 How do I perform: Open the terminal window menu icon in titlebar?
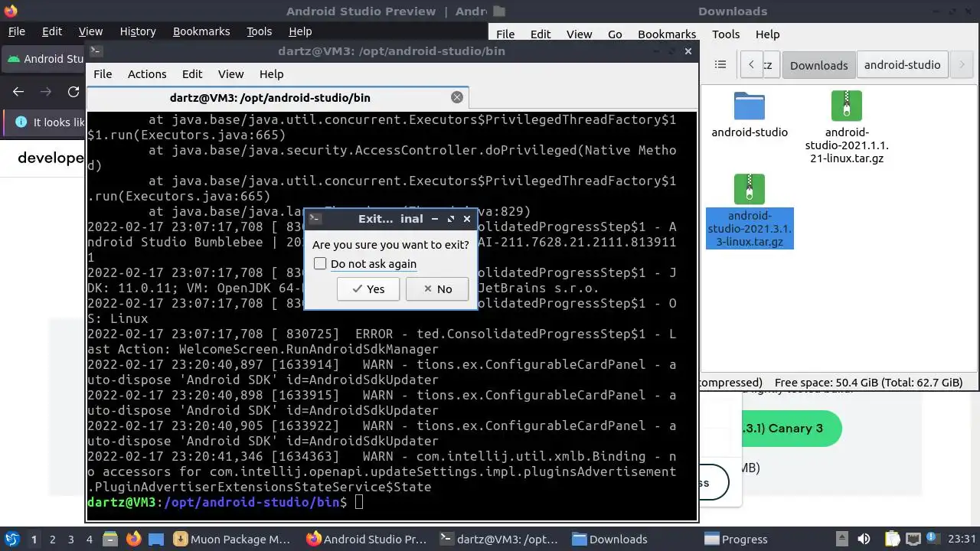pyautogui.click(x=95, y=51)
